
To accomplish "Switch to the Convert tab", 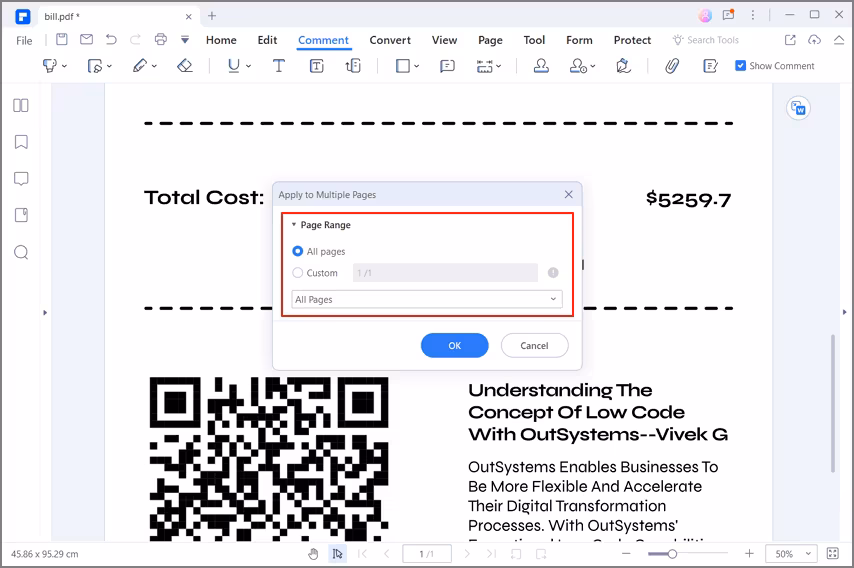I will 390,40.
